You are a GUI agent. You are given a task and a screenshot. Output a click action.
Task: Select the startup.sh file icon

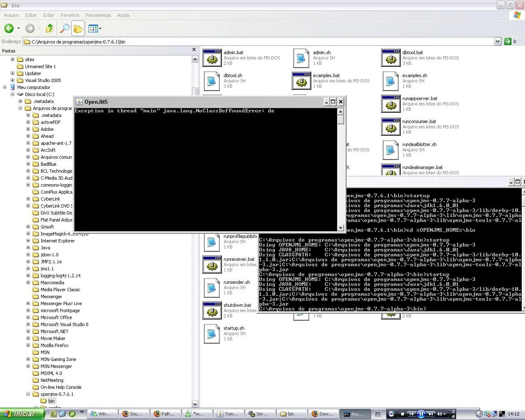tap(212, 333)
